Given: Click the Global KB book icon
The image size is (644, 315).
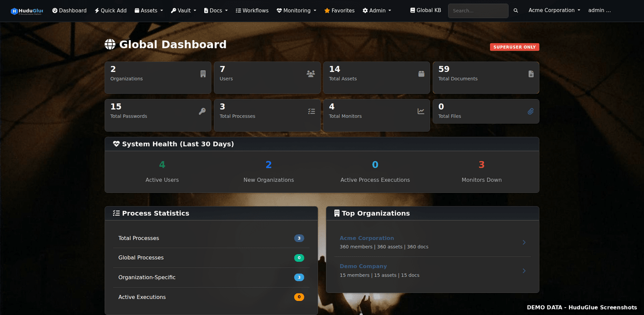Looking at the screenshot, I should pos(413,10).
